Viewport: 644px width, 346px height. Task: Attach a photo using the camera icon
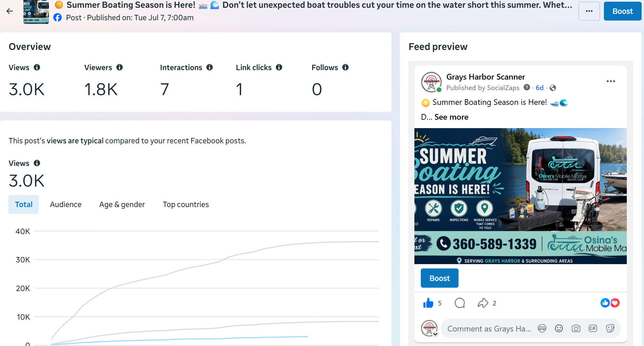(576, 328)
